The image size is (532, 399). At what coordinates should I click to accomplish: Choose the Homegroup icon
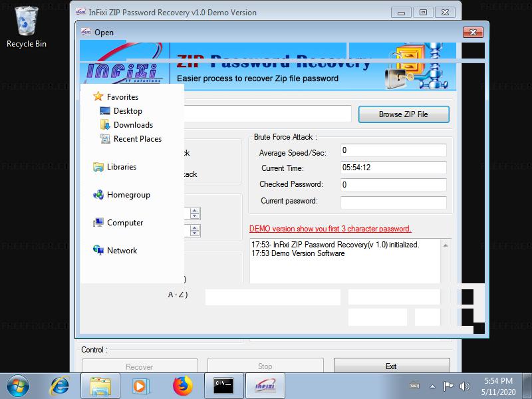(98, 195)
